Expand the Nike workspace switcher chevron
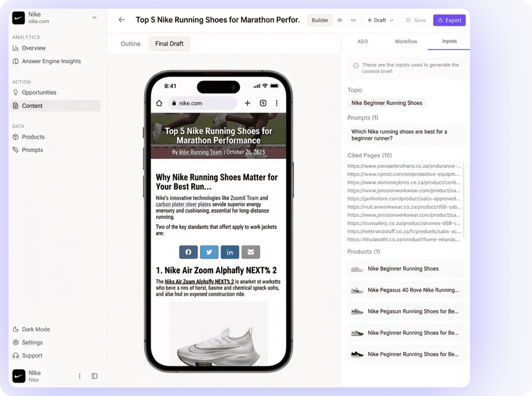Screen dimensions: 532x396 [95, 18]
